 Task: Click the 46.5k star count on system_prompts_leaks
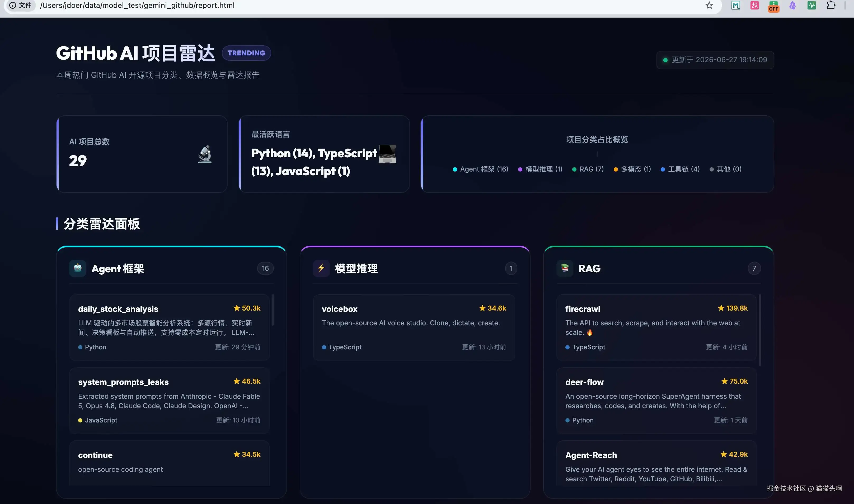(251, 381)
